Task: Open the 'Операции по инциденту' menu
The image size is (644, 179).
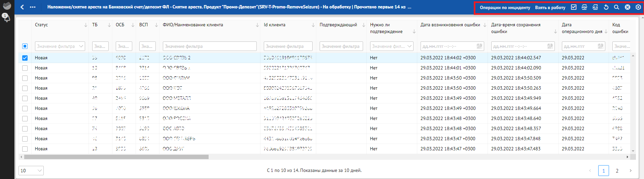Action: 505,7
